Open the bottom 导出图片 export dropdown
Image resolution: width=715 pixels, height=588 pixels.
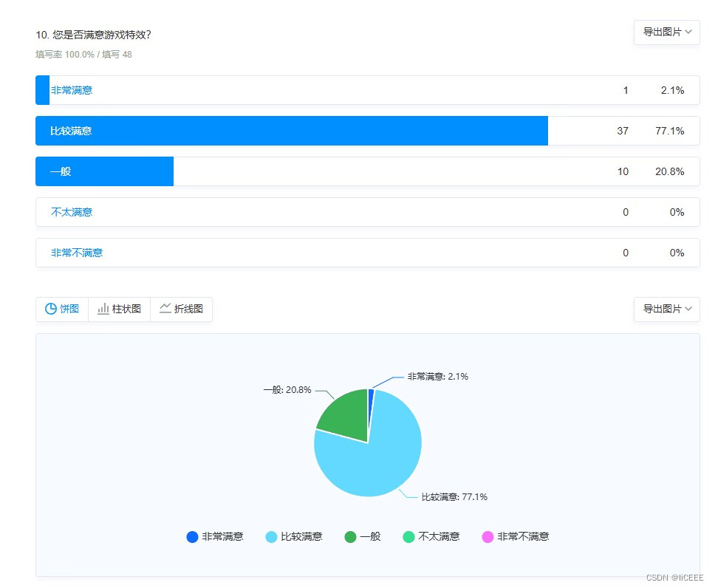pos(666,310)
